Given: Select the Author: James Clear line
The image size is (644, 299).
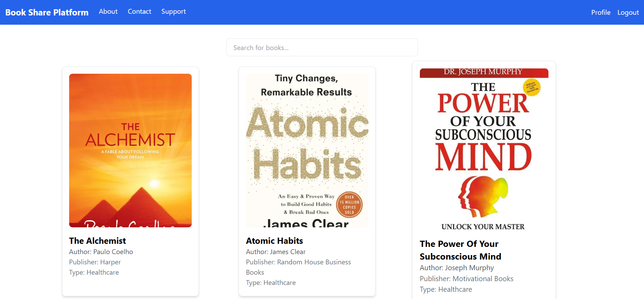Looking at the screenshot, I should coord(276,252).
